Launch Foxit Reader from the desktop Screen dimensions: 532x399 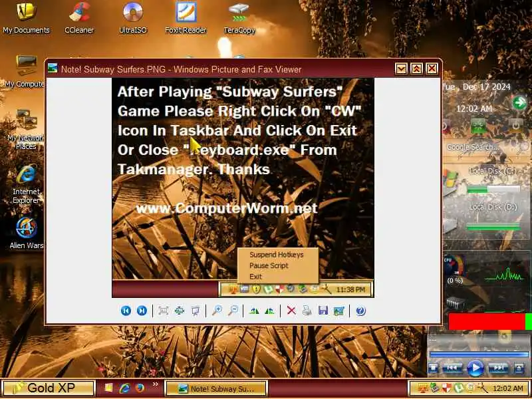pos(186,18)
